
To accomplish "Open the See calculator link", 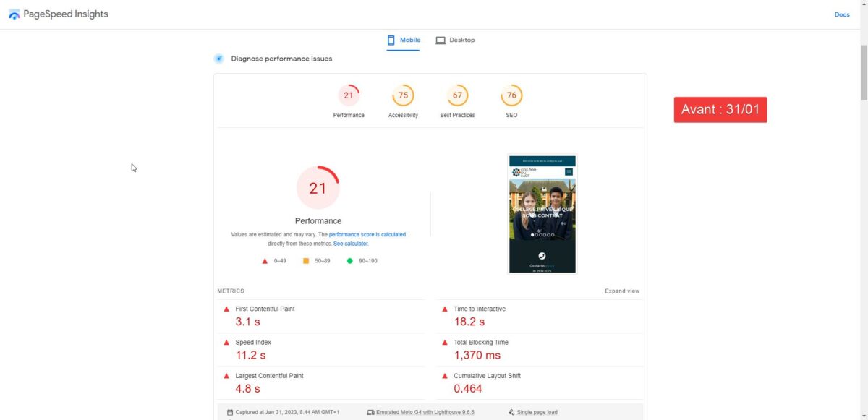I will (x=351, y=244).
